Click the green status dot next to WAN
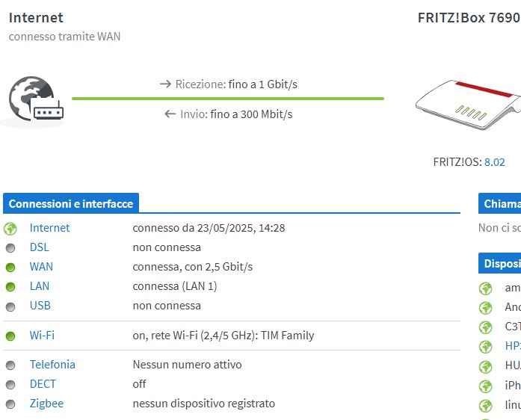Viewport: 521px width, 420px height. pos(10,268)
